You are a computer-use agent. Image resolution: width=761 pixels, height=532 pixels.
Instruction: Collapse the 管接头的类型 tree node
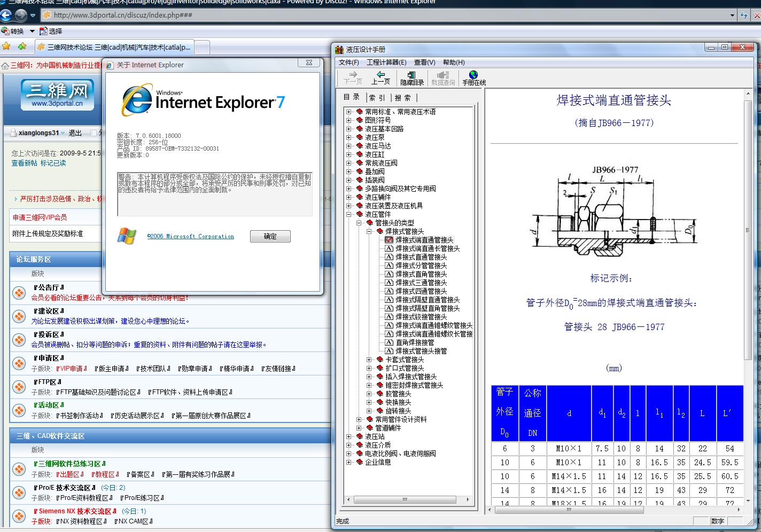coord(359,223)
